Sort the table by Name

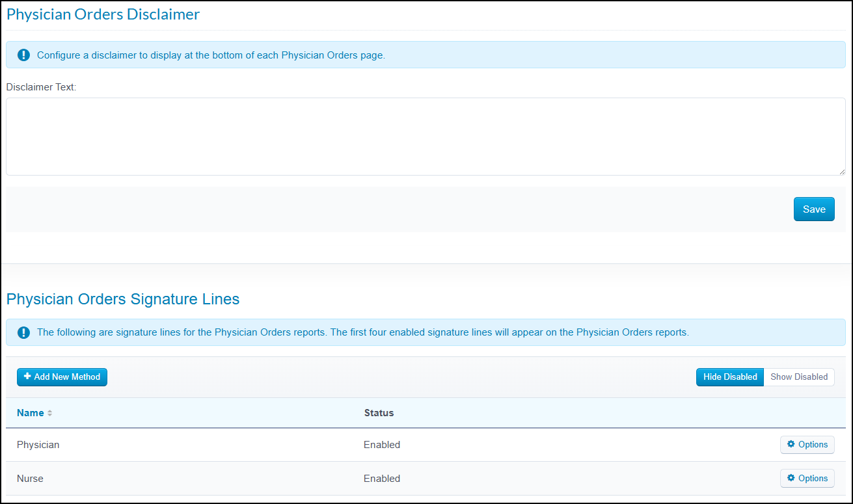(x=31, y=413)
